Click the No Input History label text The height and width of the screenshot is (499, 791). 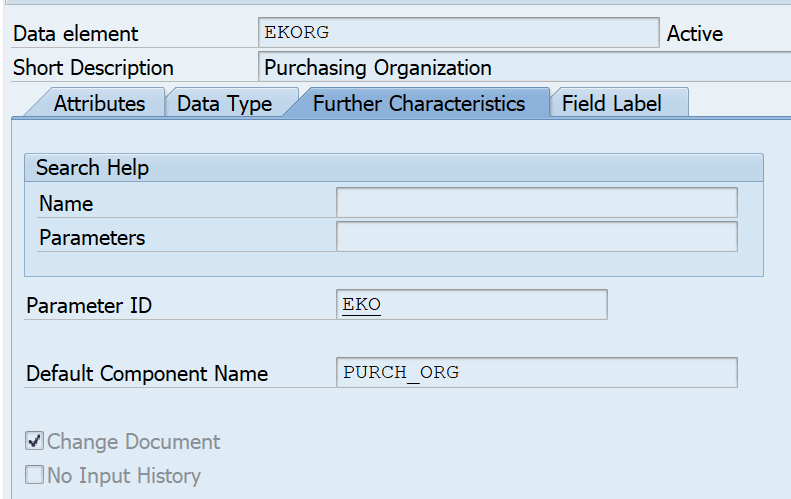(x=124, y=476)
